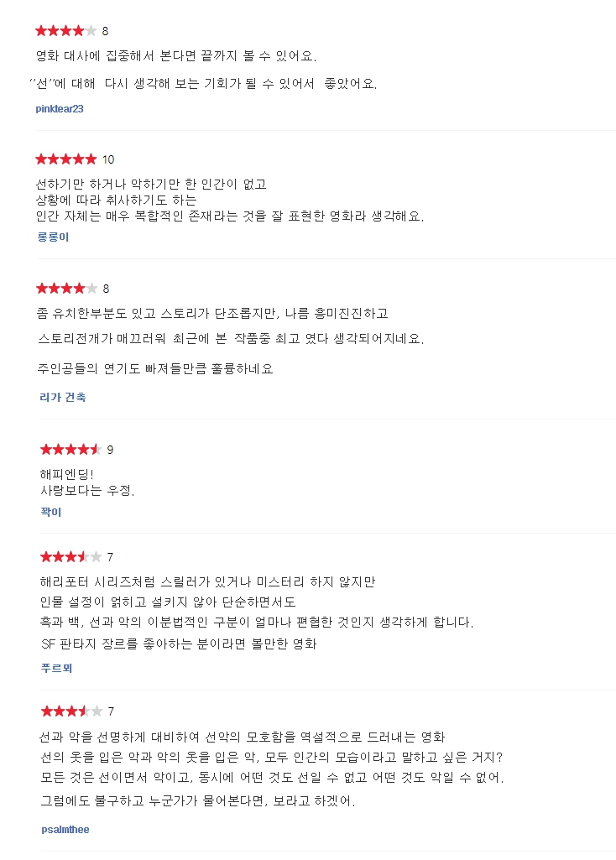
Task: Click the star rating on psalmthee's review
Action: pos(71,711)
